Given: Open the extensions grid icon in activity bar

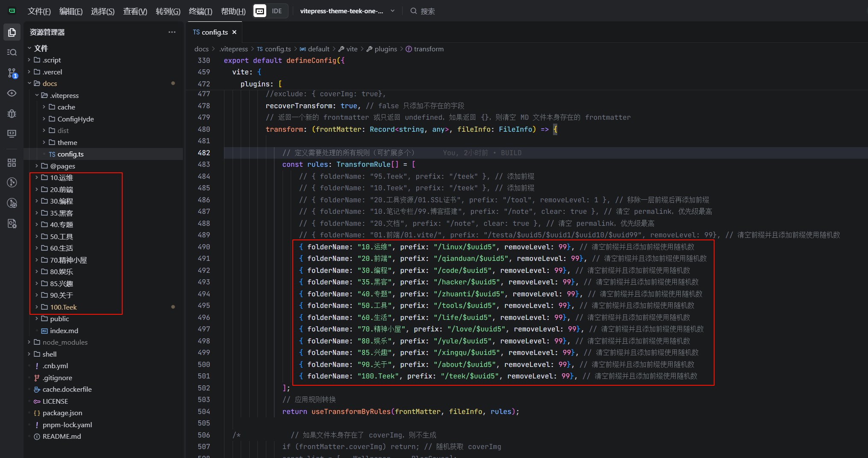Looking at the screenshot, I should point(12,163).
